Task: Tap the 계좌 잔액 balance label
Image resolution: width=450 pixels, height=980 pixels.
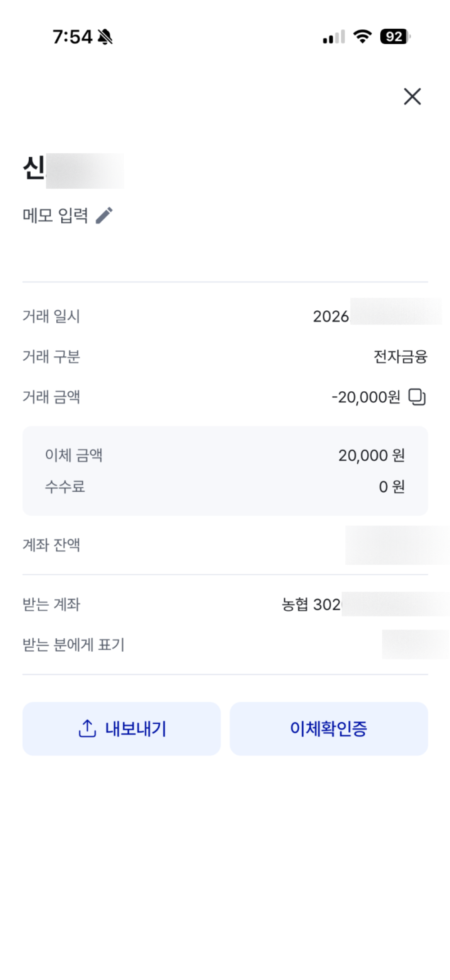Action: click(x=51, y=545)
